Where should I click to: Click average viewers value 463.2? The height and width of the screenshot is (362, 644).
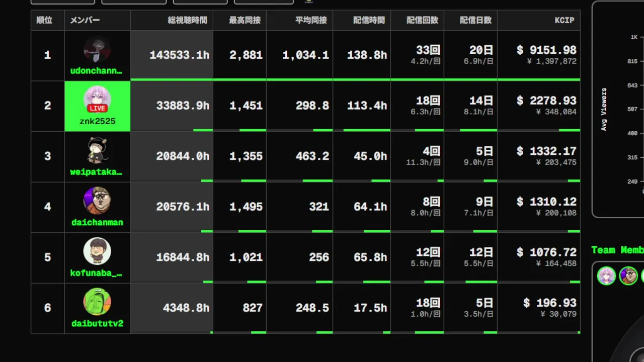click(312, 156)
